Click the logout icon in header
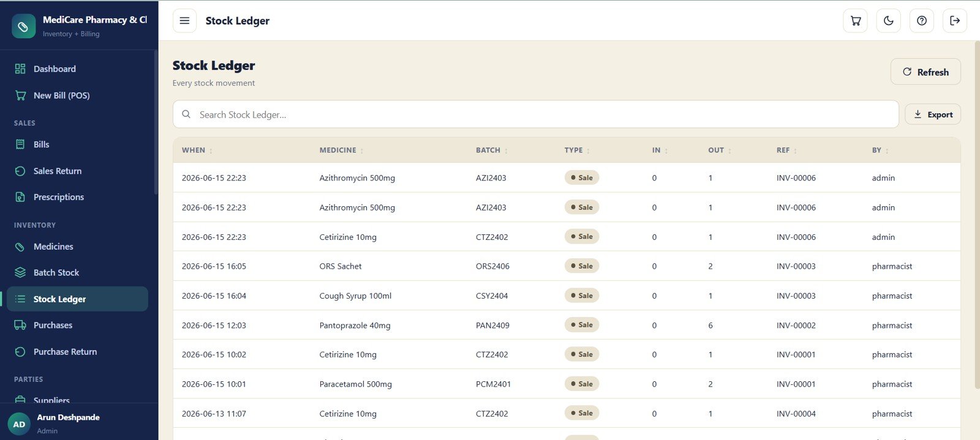Screen dimensions: 980x440 coord(955,21)
